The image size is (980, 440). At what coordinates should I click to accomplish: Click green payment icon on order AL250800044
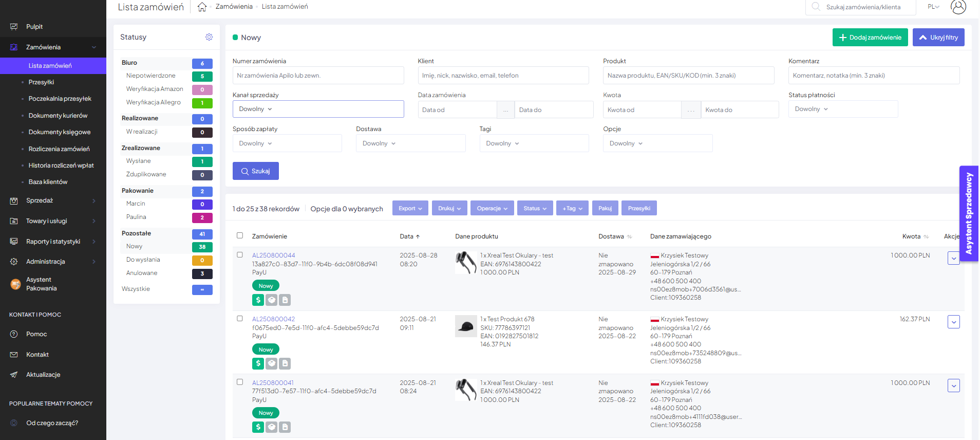click(x=258, y=300)
